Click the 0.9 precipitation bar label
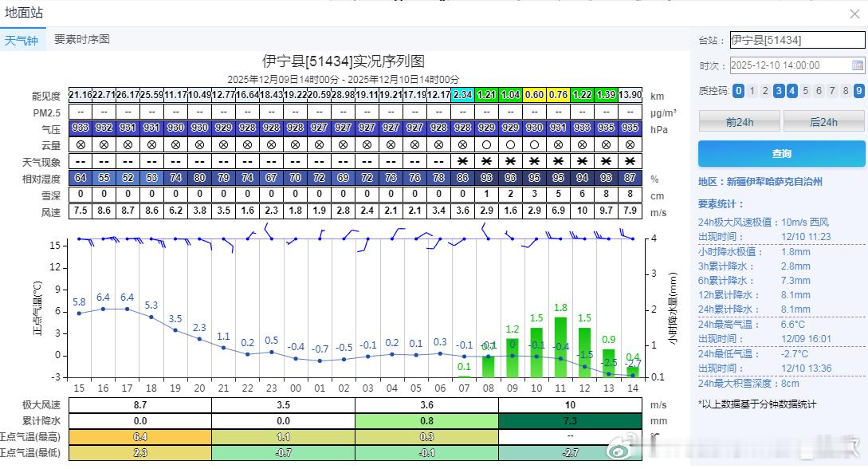 pyautogui.click(x=608, y=340)
